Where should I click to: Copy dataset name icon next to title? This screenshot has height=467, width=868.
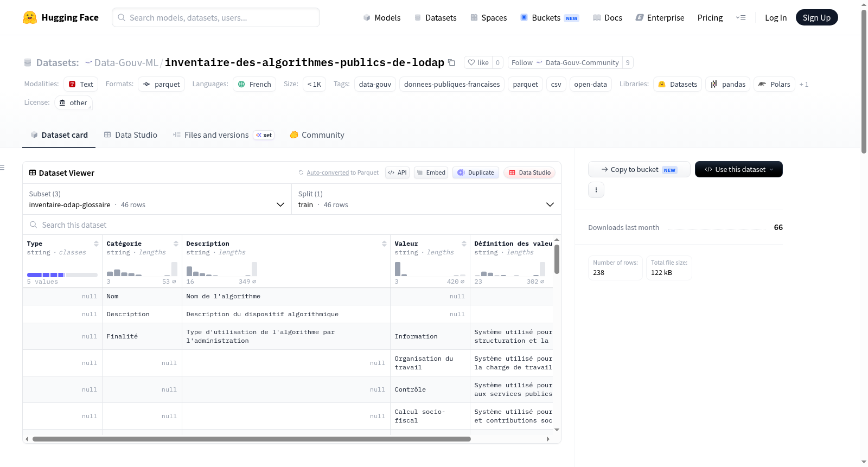click(451, 62)
